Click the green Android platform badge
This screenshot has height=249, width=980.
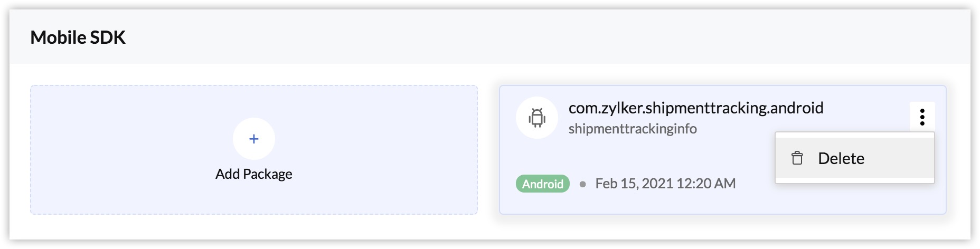pos(542,184)
